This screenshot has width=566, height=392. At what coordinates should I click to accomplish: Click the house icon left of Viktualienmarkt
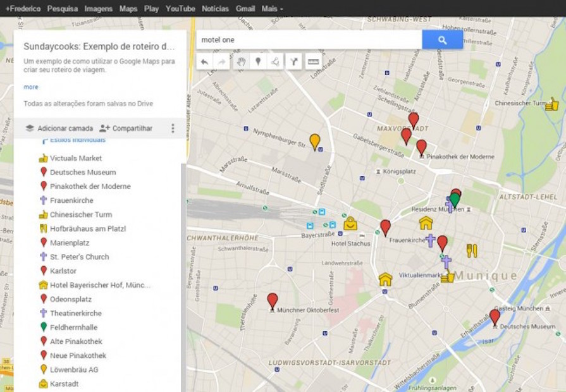[386, 279]
